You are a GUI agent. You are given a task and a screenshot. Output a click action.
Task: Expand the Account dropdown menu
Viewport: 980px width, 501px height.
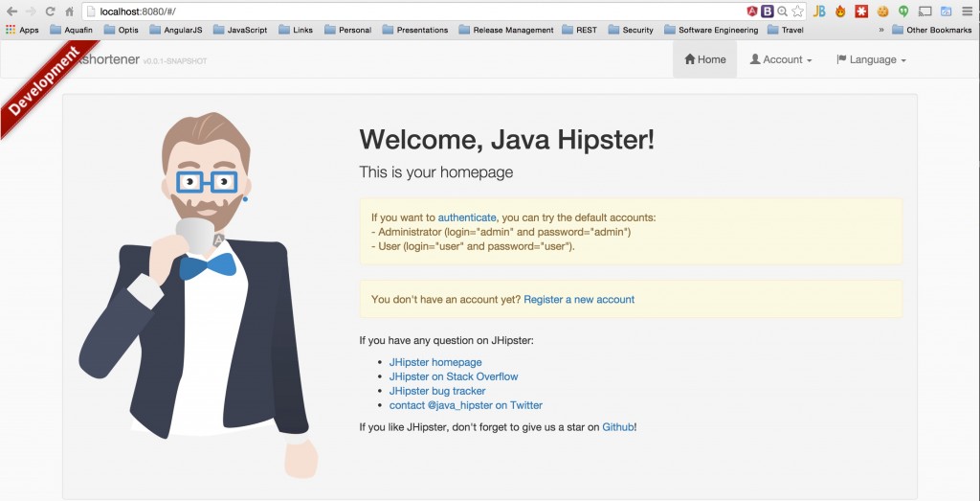pyautogui.click(x=781, y=59)
